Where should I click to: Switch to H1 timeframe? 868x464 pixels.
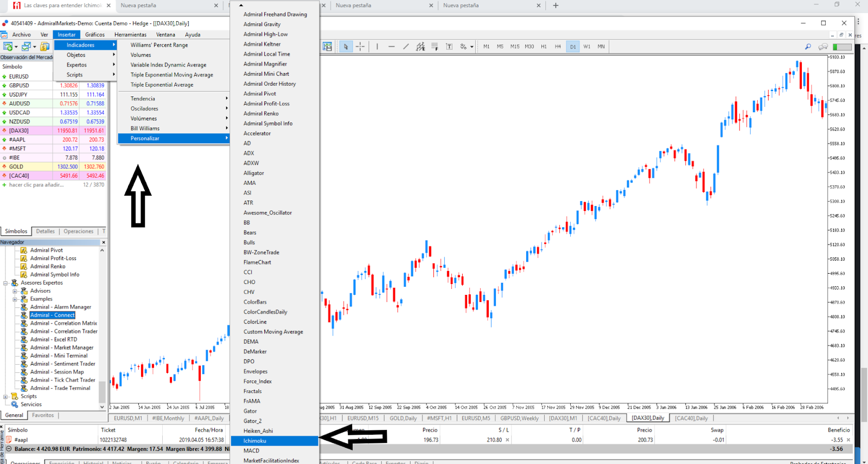point(544,47)
